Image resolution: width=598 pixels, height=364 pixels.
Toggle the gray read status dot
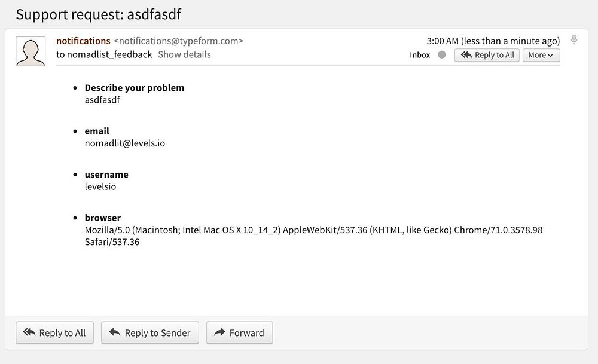click(442, 55)
